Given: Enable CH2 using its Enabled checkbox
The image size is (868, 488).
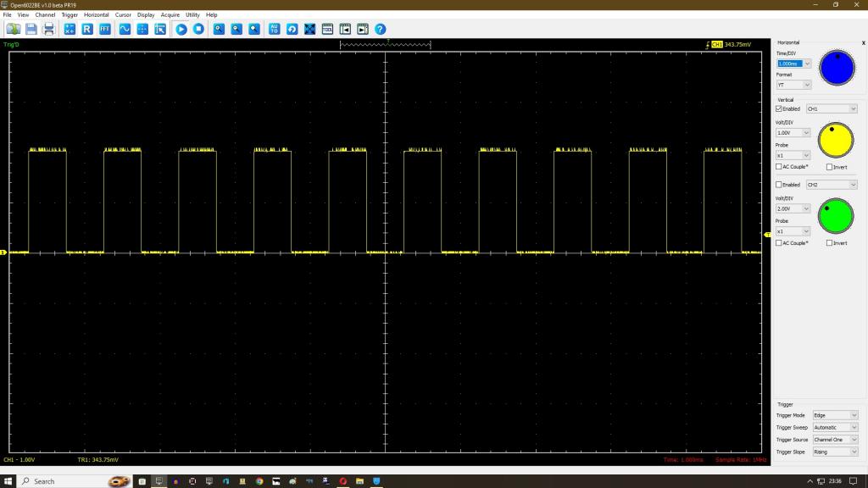Looking at the screenshot, I should coord(779,185).
